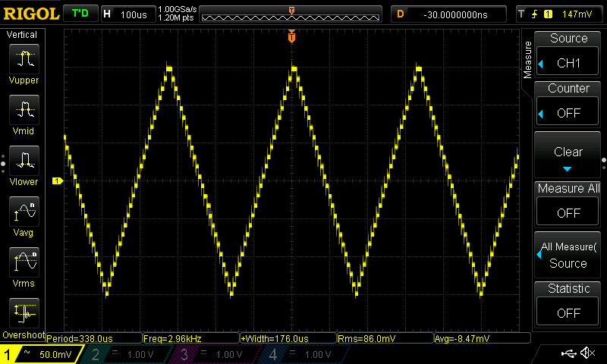Click the 1.00GSa/s sample rate text
Screen dimensions: 607x364
178,9
